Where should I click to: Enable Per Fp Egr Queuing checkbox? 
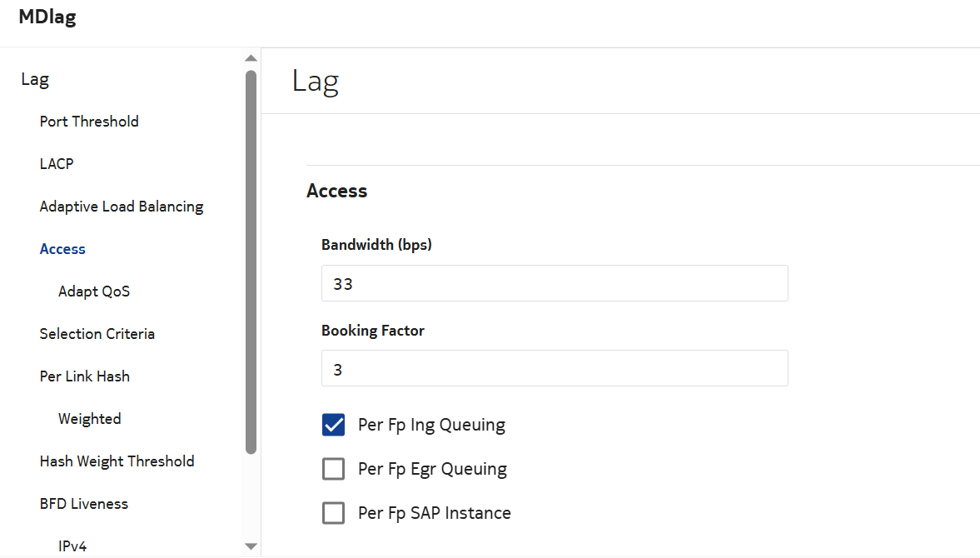pos(333,469)
